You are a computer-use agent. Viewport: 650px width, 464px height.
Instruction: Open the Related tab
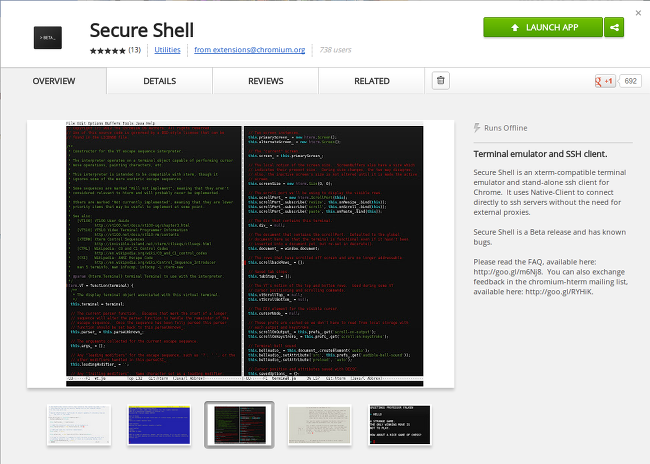coord(372,81)
